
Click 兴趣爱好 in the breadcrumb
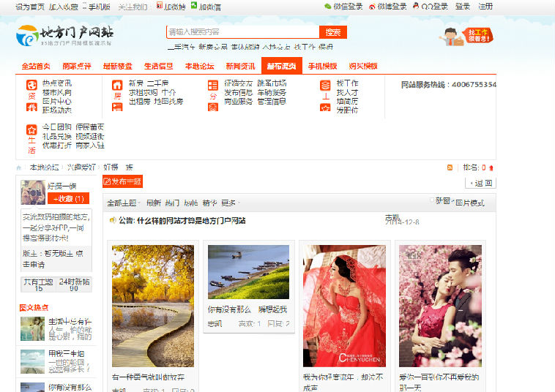click(x=81, y=167)
